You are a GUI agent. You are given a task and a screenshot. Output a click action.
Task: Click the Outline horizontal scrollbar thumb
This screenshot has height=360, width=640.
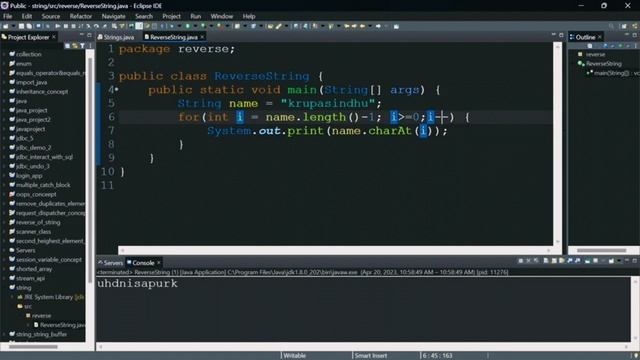click(601, 250)
